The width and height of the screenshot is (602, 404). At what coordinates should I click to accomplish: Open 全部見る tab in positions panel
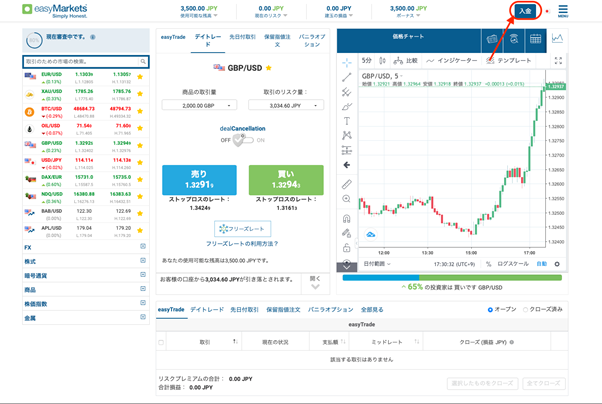click(x=372, y=310)
